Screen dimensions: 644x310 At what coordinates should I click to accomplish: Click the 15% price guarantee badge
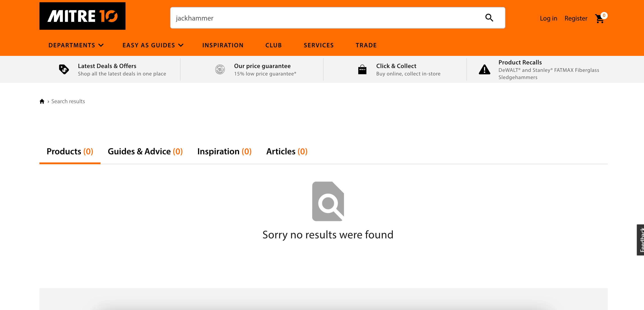[x=220, y=69]
